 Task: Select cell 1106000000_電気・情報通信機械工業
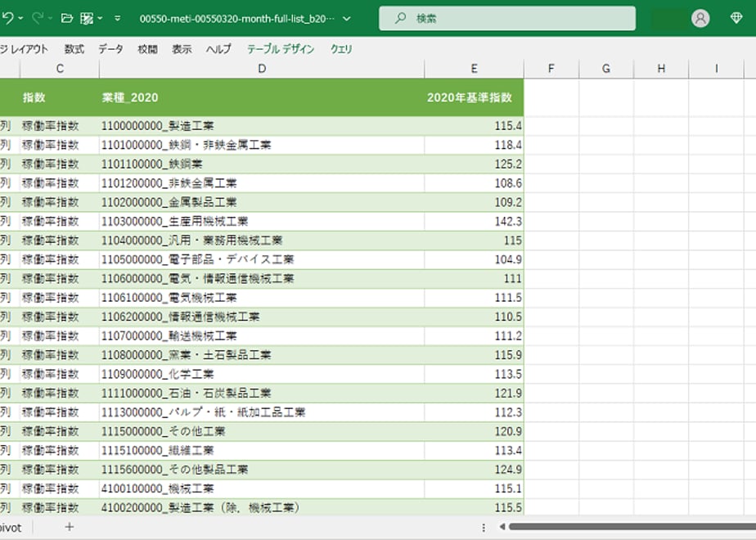[x=262, y=279]
